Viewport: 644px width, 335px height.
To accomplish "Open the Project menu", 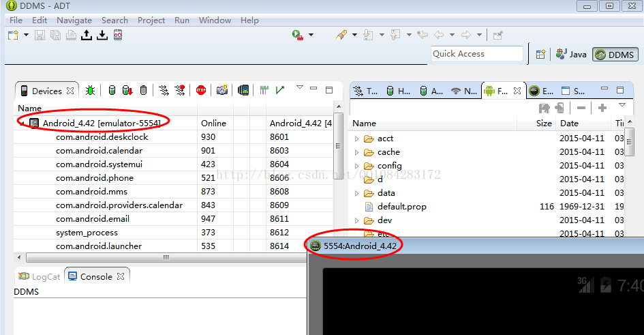I will (151, 20).
